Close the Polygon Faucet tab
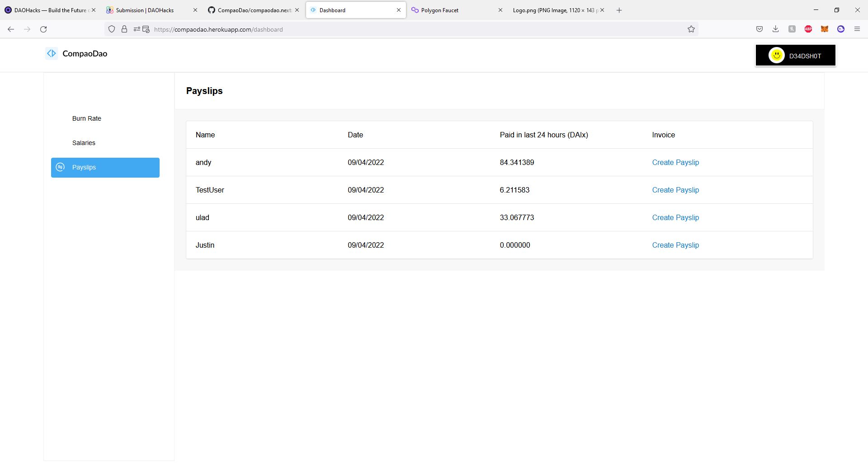The width and height of the screenshot is (868, 470). coord(500,10)
